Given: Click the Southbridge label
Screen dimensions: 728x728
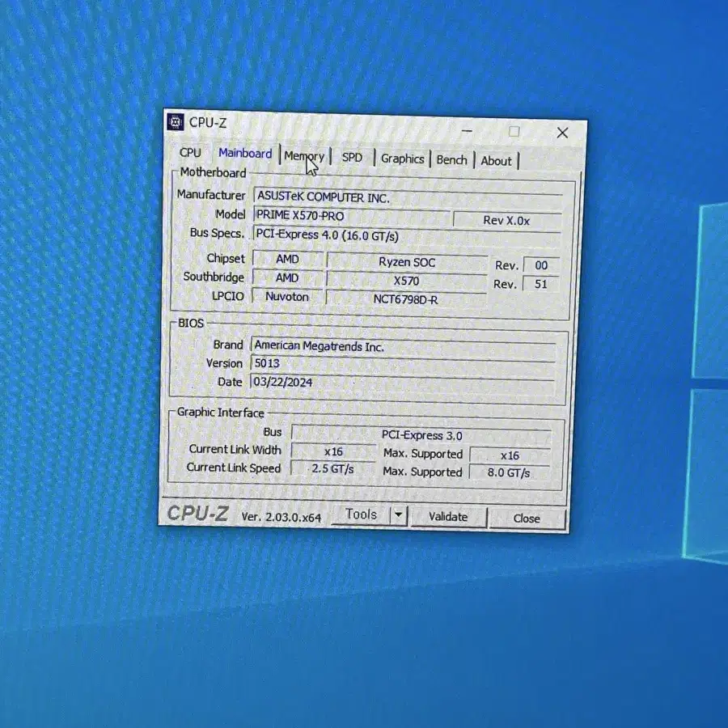Looking at the screenshot, I should click(214, 277).
